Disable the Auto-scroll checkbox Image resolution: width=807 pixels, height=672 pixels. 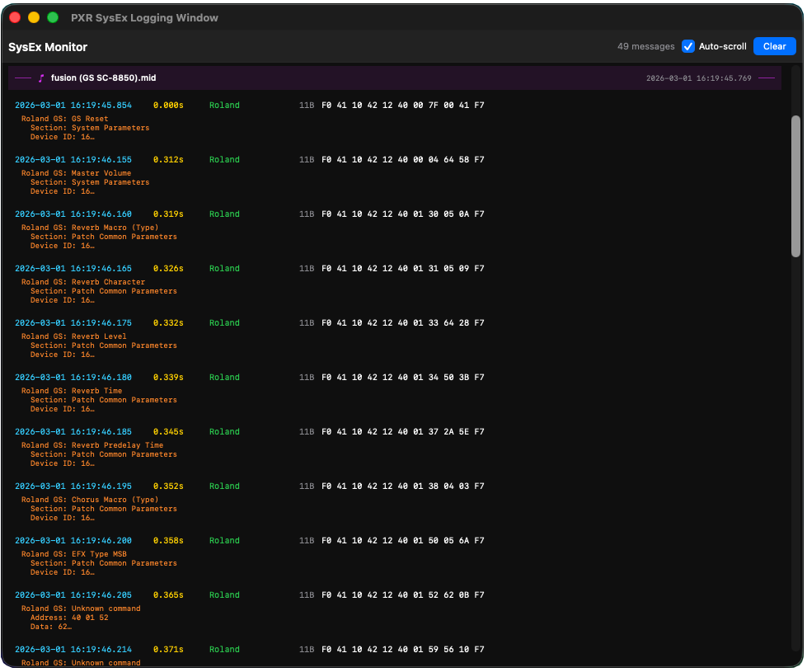click(x=688, y=47)
